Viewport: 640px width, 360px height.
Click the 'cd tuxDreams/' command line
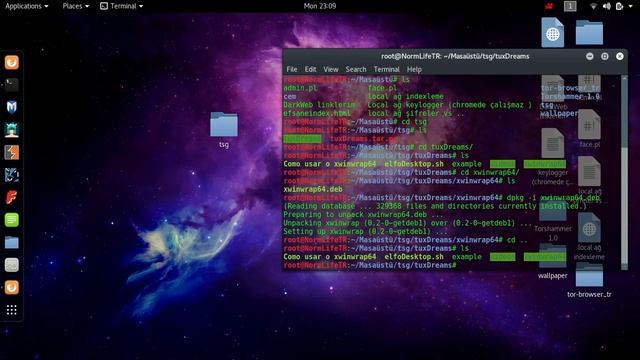click(x=378, y=147)
